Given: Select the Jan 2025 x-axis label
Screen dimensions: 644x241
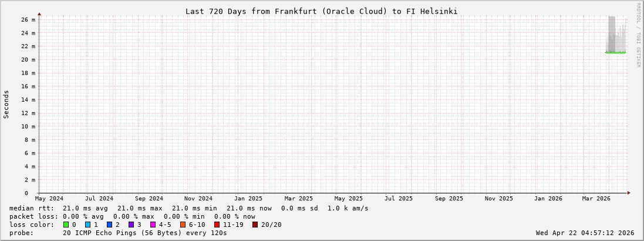Looking at the screenshot, I should tap(248, 199).
